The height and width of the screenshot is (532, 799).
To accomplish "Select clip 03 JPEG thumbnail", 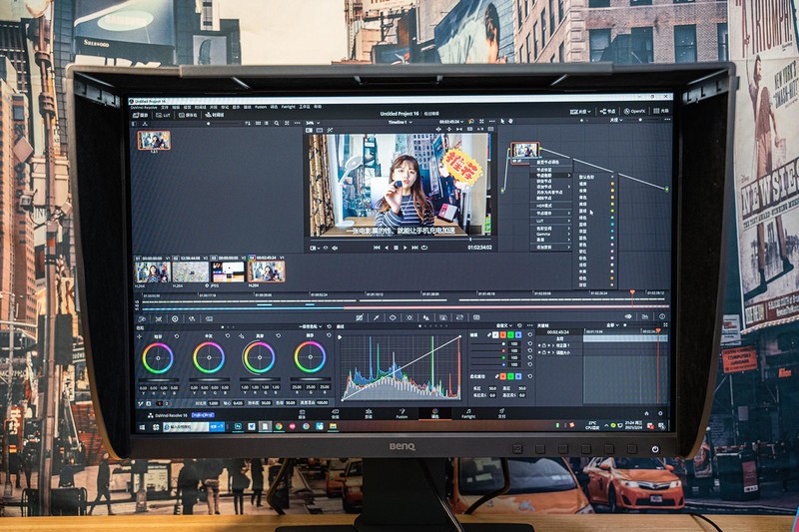I will [x=228, y=272].
